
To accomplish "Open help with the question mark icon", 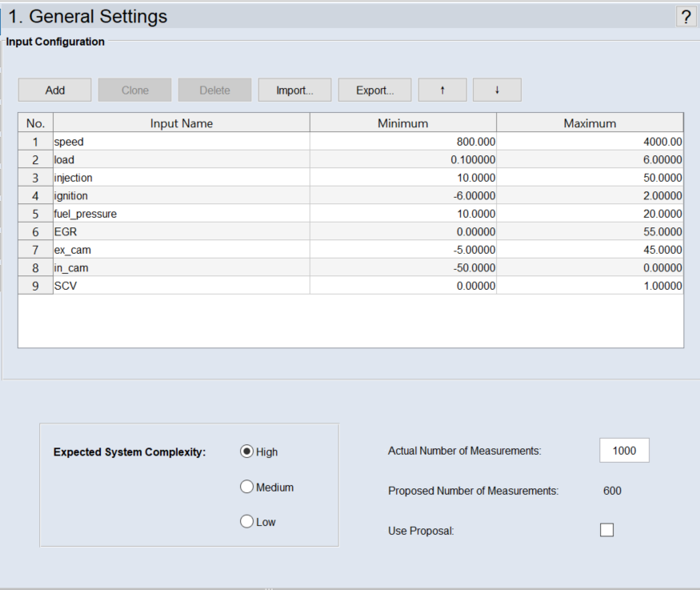I will pos(686,17).
